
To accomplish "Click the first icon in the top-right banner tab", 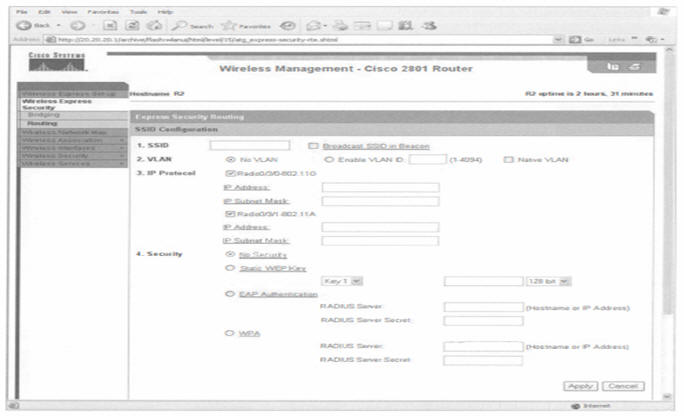I will (x=613, y=67).
